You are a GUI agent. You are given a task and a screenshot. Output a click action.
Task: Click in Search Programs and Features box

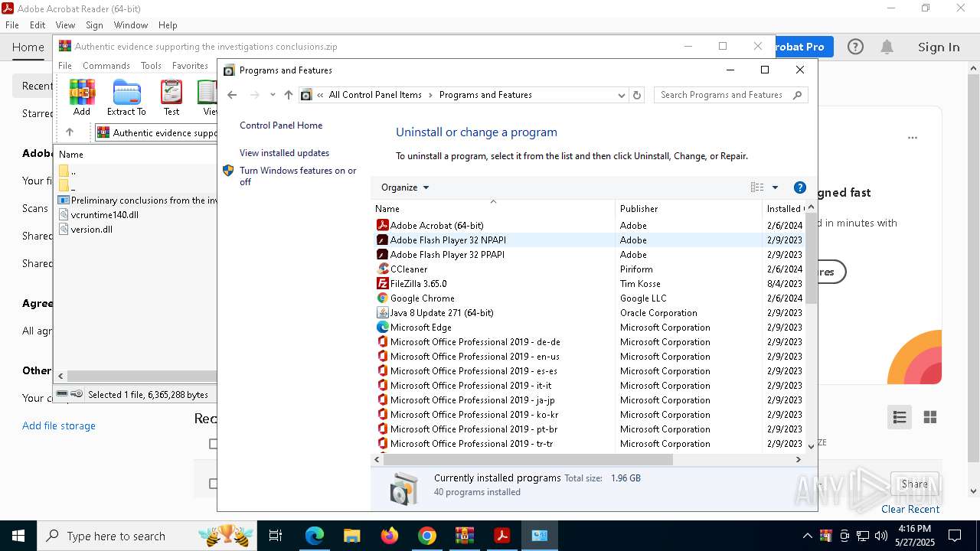click(724, 95)
